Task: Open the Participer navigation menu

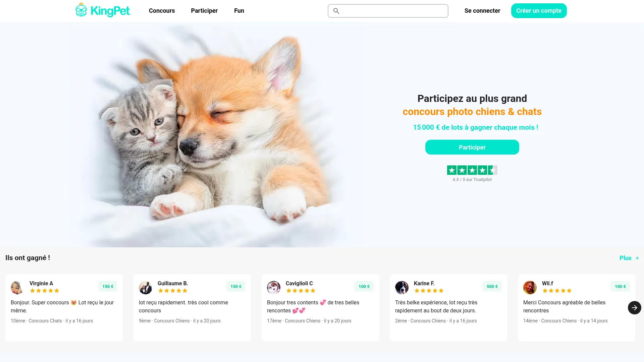Action: pos(204,11)
